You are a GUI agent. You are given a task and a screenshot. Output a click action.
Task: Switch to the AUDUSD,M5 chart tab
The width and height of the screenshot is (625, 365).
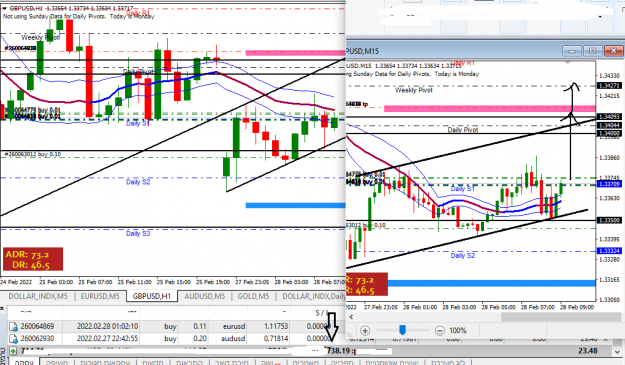click(x=204, y=296)
